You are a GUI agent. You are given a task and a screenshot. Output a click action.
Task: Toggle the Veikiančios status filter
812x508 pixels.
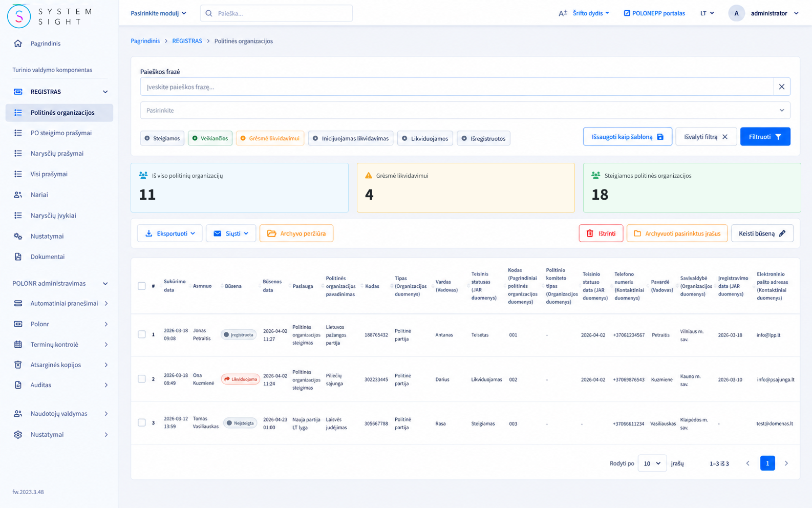click(x=210, y=138)
